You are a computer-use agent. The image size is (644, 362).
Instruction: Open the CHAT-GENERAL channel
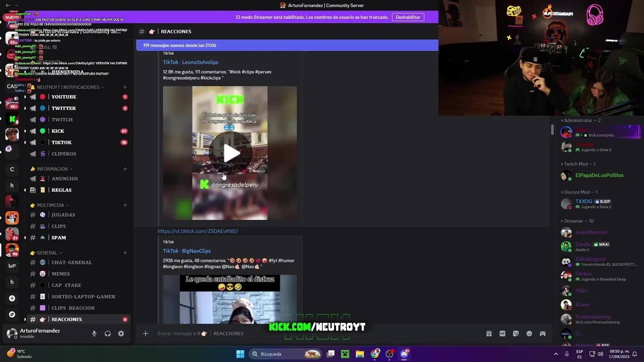tap(71, 262)
